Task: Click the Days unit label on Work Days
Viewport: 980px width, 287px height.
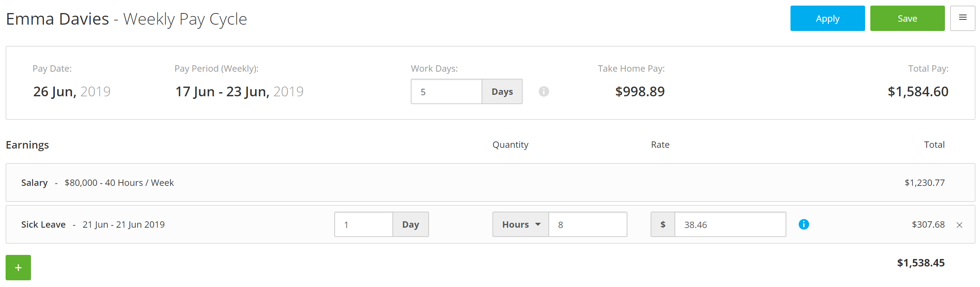Action: 502,91
